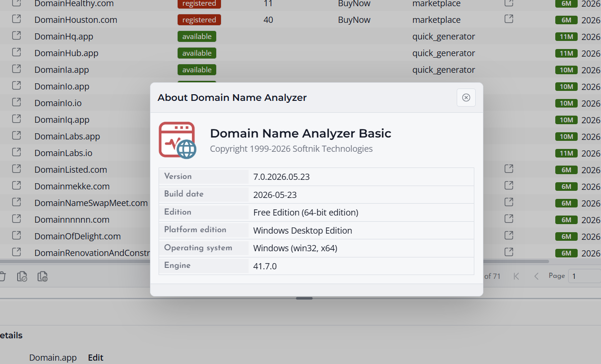601x364 pixels.
Task: Select the Domainnnnnn.com domain name
Action: point(72,219)
